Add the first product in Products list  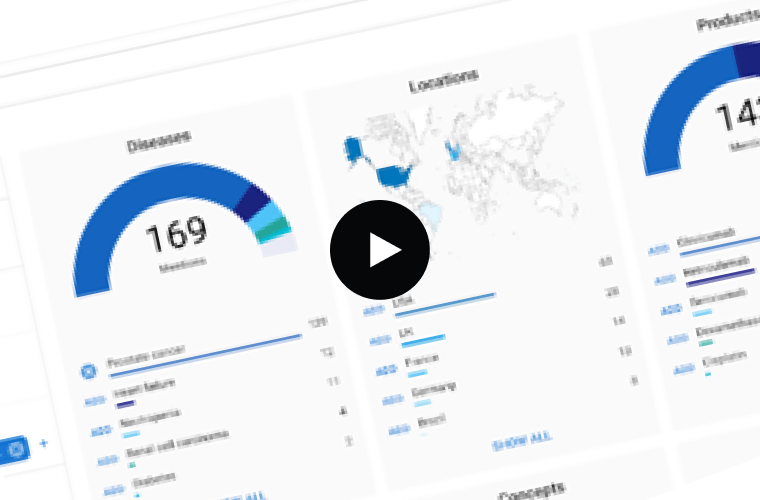pos(660,252)
